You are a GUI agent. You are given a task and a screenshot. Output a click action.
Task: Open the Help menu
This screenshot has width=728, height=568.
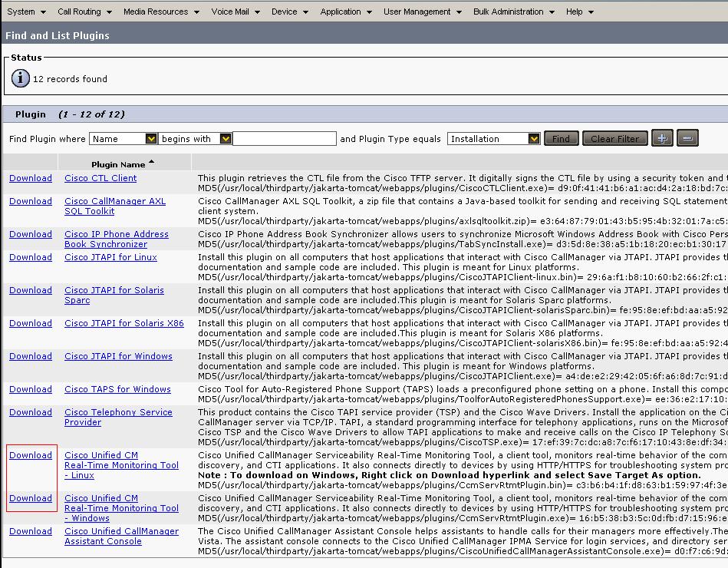[x=580, y=12]
